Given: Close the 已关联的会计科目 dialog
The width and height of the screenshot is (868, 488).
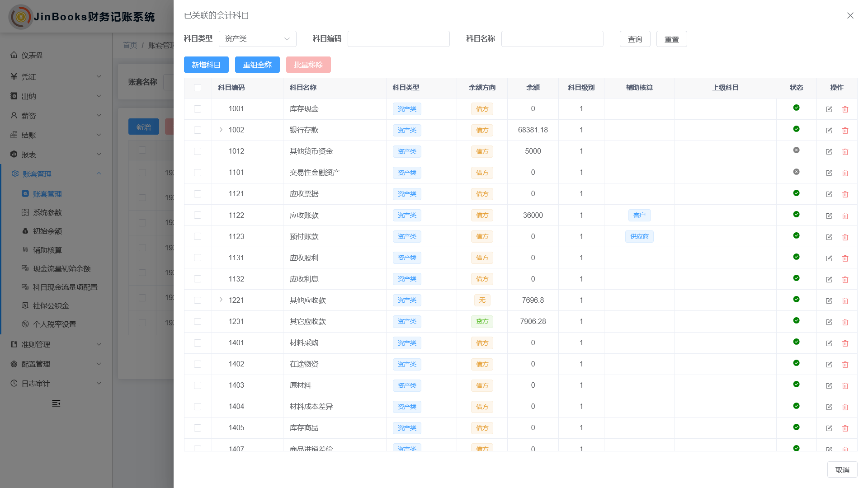Looking at the screenshot, I should pos(850,16).
